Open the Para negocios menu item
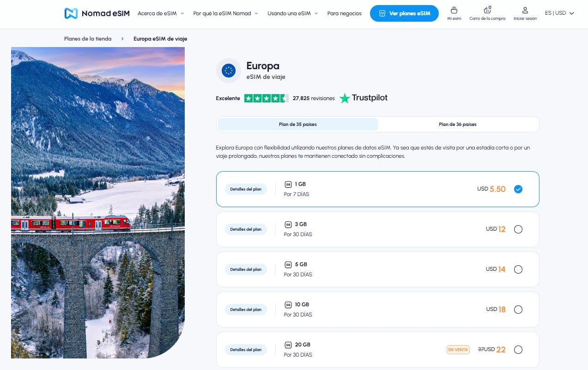This screenshot has height=370, width=588. (344, 13)
